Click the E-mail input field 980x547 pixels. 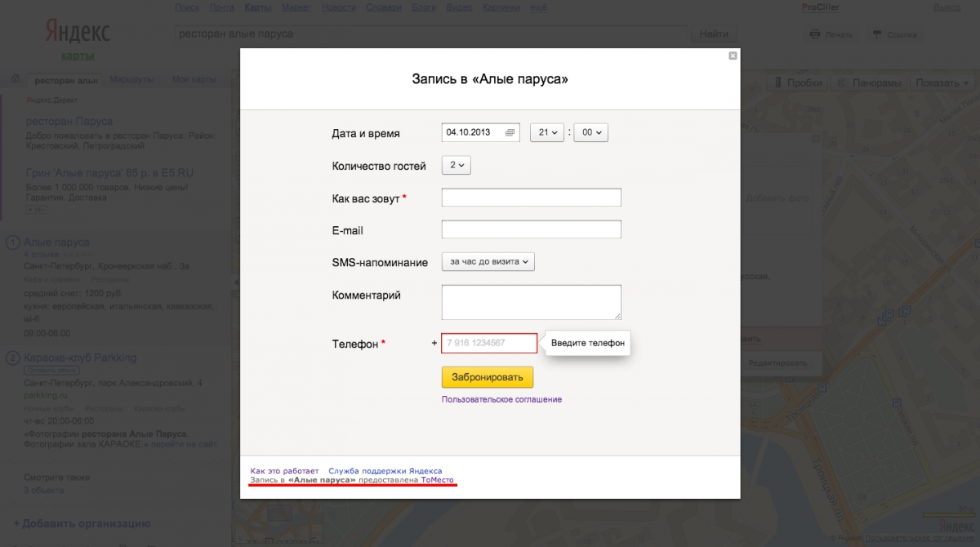(532, 229)
